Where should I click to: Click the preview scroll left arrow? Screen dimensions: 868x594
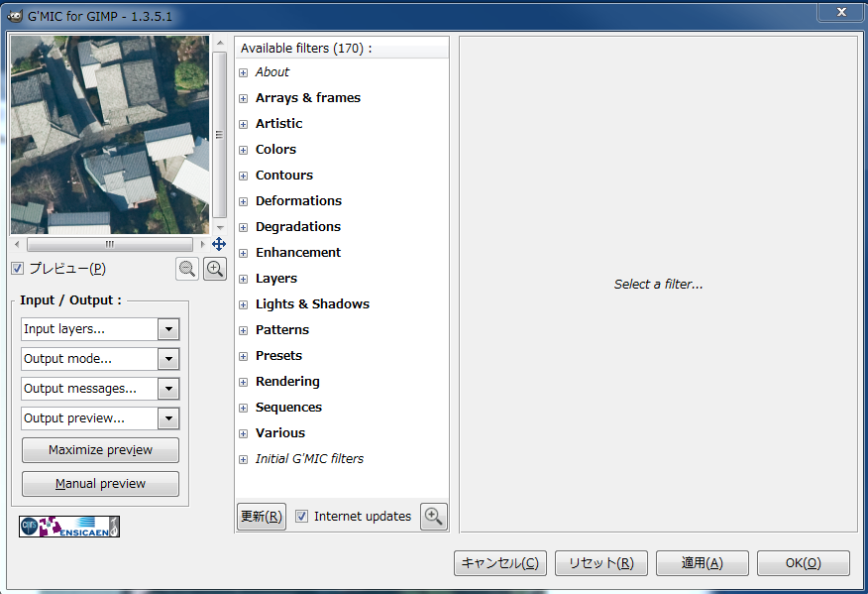click(17, 244)
